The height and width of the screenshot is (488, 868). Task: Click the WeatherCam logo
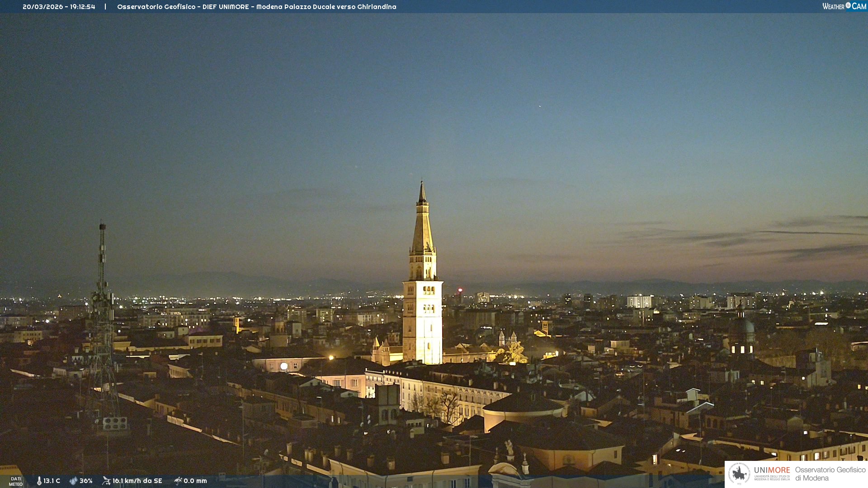click(x=844, y=6)
